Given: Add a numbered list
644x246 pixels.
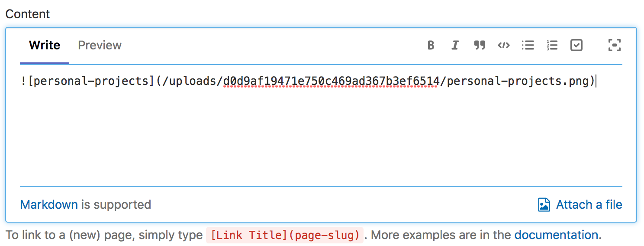Looking at the screenshot, I should [x=552, y=45].
